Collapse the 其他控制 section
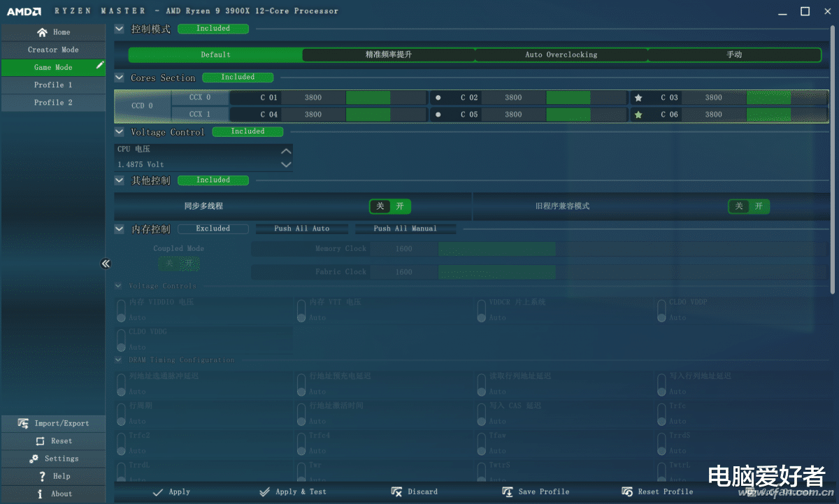This screenshot has height=504, width=839. (x=119, y=180)
